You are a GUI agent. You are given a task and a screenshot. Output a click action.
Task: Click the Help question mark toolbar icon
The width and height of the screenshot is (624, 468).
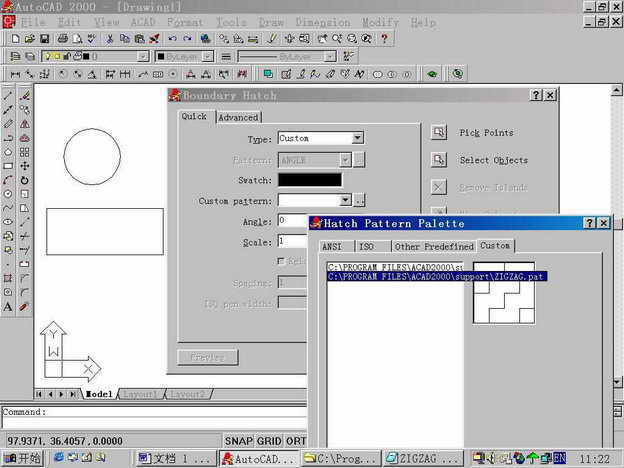(x=384, y=39)
